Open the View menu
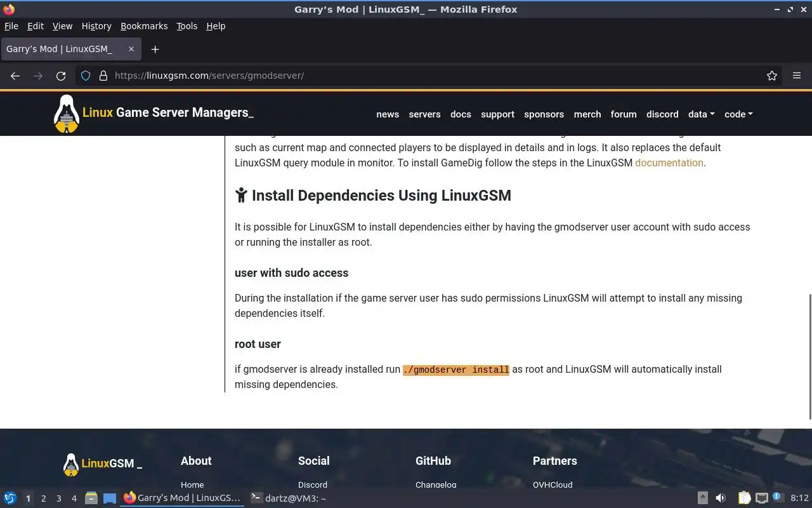 pos(62,26)
